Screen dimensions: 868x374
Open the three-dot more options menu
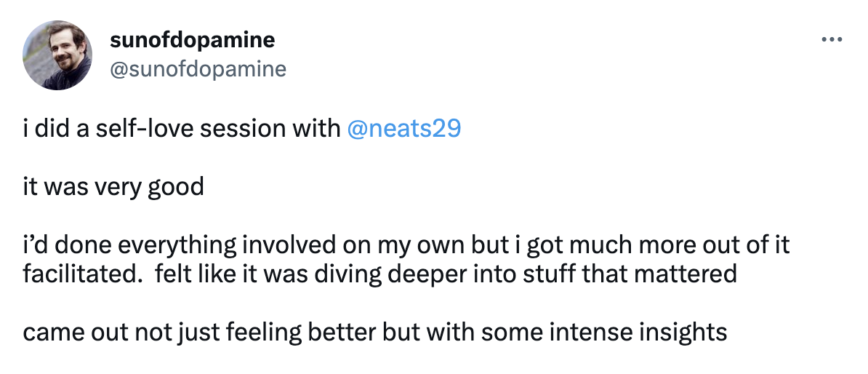pyautogui.click(x=832, y=39)
